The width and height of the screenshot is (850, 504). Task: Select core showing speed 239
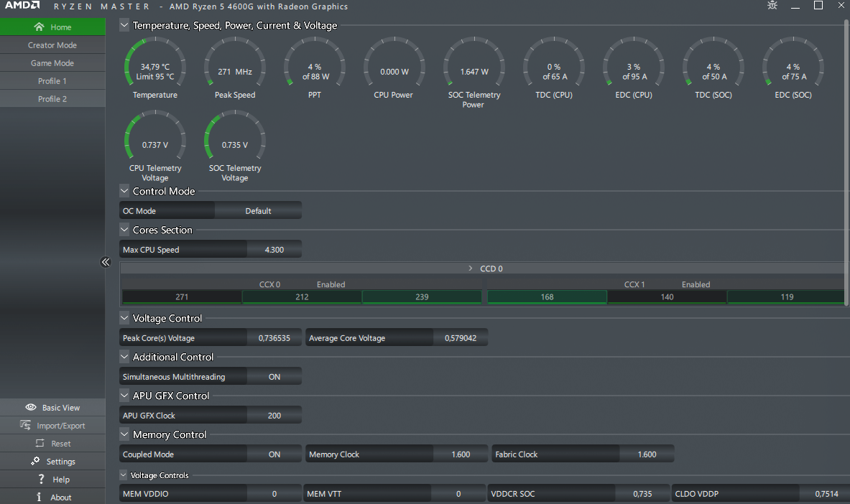tap(422, 297)
